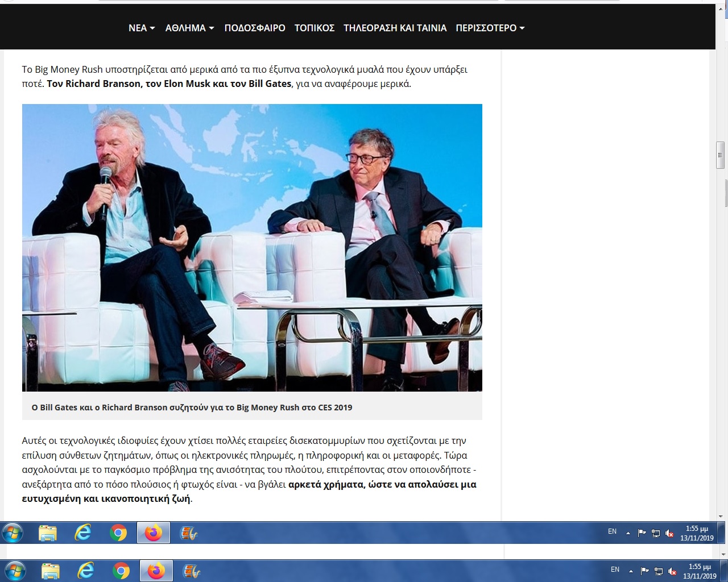Click the paragraph starting 'Το Big Money Rush υποστηρίζεται'
Screen dimensions: 728x582
pos(245,77)
